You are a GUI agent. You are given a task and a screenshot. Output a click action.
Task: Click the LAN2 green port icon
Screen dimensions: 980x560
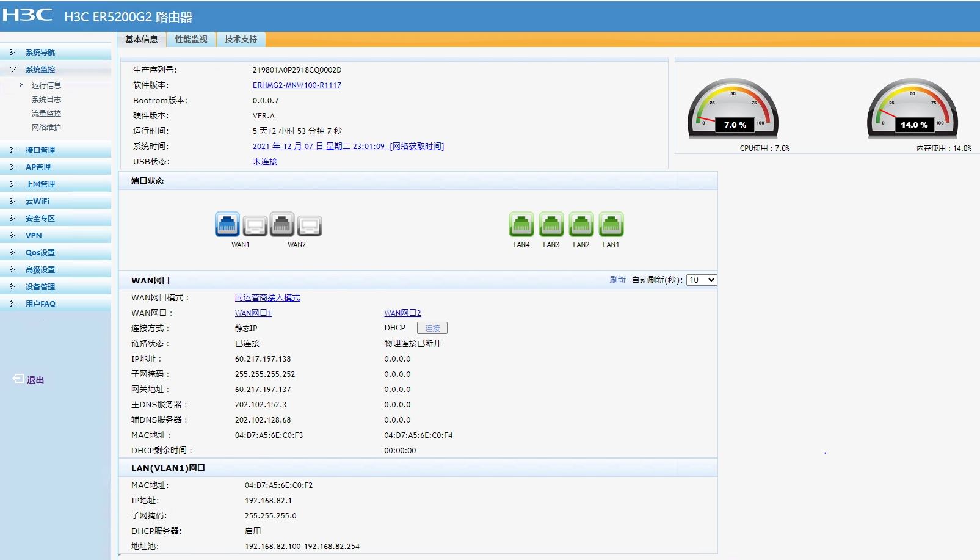pos(581,225)
